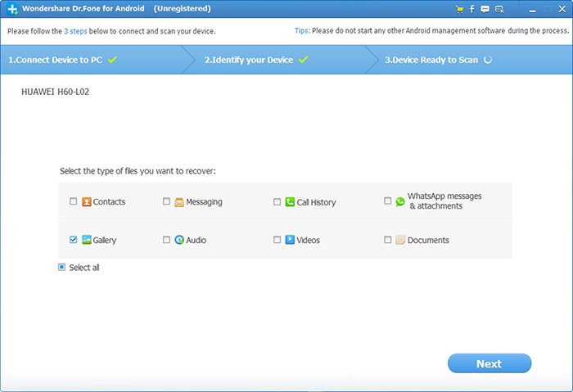Toggle the Select all checkbox
Viewport: 573px width, 392px height.
tap(61, 267)
